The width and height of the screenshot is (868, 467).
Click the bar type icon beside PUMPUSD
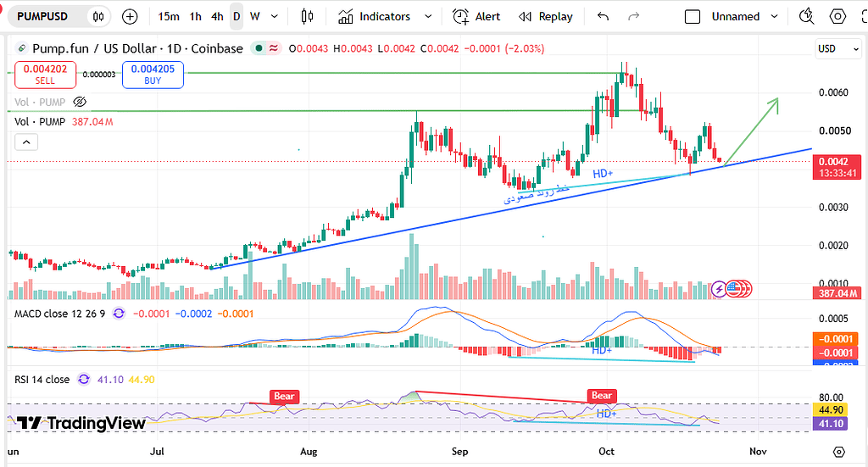coord(98,17)
